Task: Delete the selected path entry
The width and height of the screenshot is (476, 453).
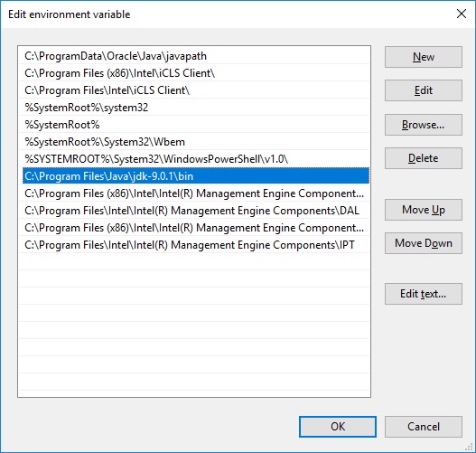Action: tap(424, 158)
